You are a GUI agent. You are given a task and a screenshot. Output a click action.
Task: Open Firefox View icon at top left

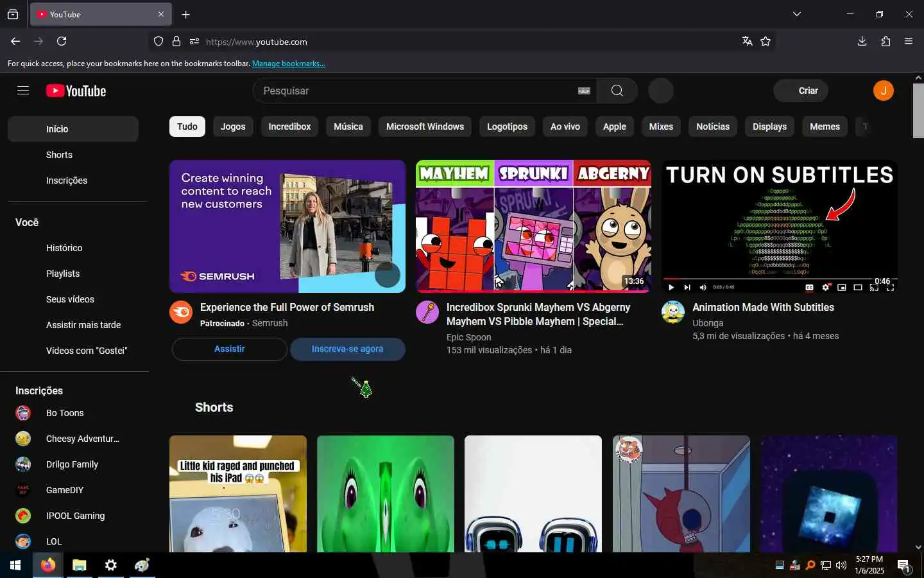pyautogui.click(x=13, y=14)
